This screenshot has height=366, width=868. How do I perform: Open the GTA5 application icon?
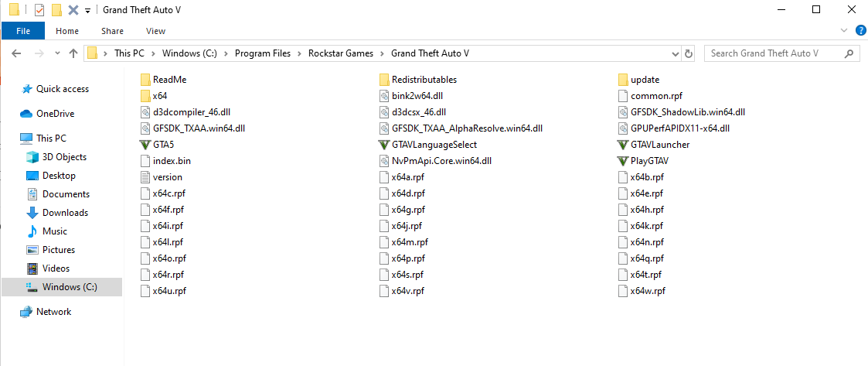click(x=145, y=145)
